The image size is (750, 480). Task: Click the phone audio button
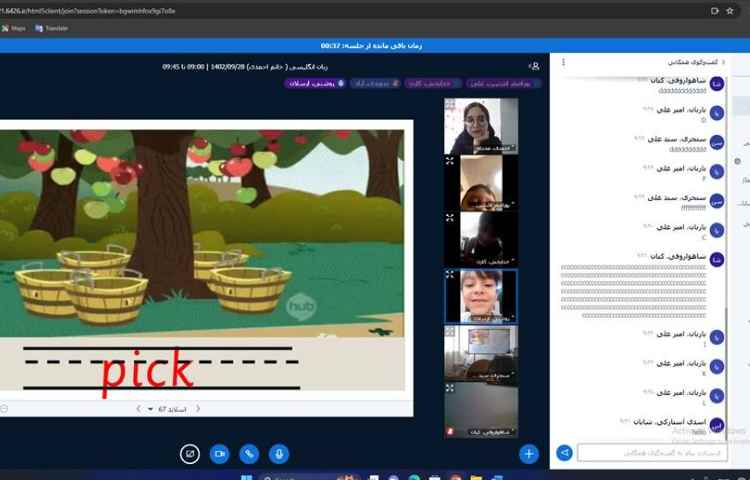[x=249, y=454]
